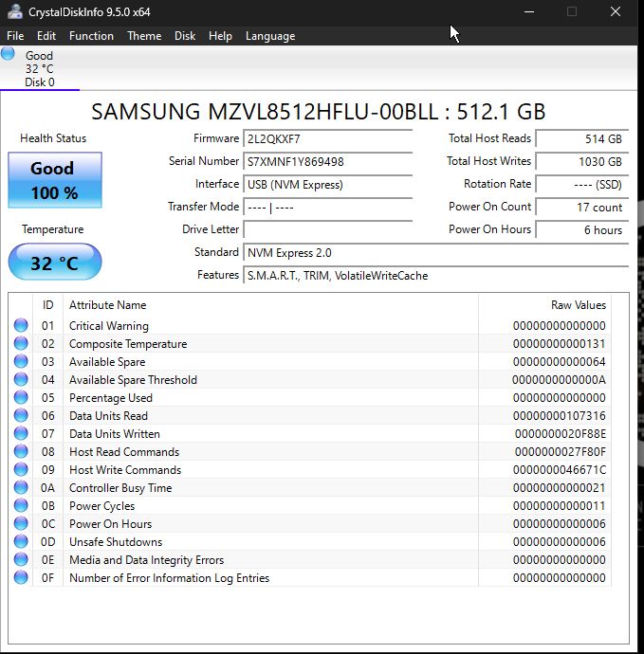Select the Unsafe Shutdowns attribute name
The width and height of the screenshot is (644, 654).
coord(116,542)
